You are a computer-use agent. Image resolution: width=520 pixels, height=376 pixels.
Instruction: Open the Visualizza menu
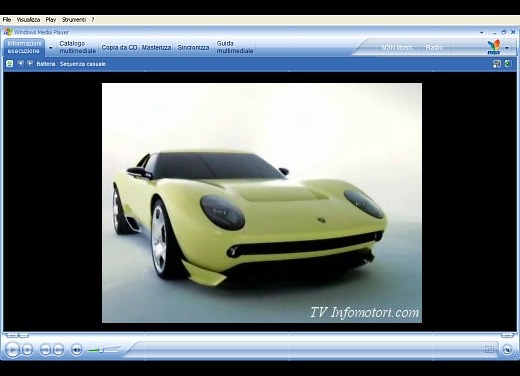[28, 20]
